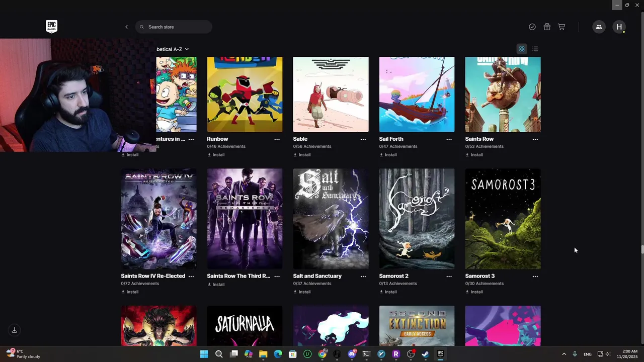644x362 pixels.
Task: Switch to grid view
Action: 522,49
